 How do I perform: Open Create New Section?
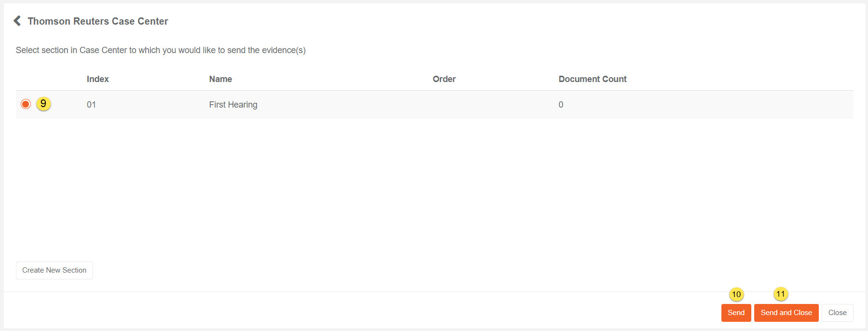tap(54, 270)
